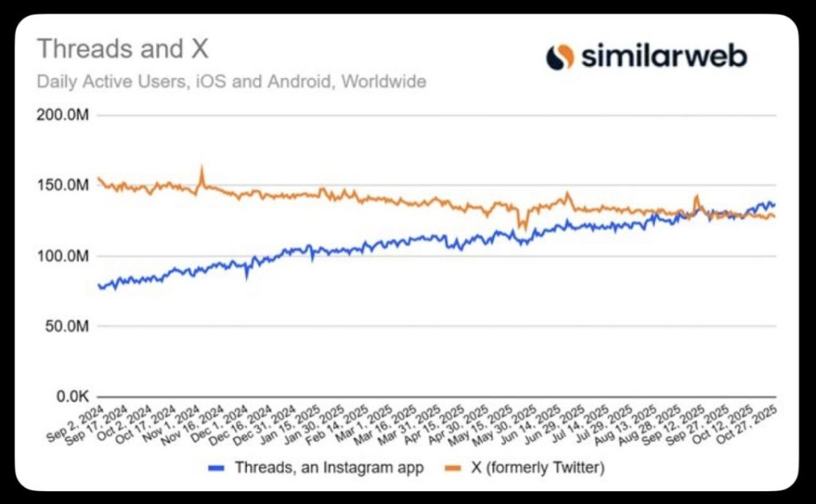The height and width of the screenshot is (504, 816).
Task: Click the orange X legend swatch
Action: pyautogui.click(x=447, y=467)
